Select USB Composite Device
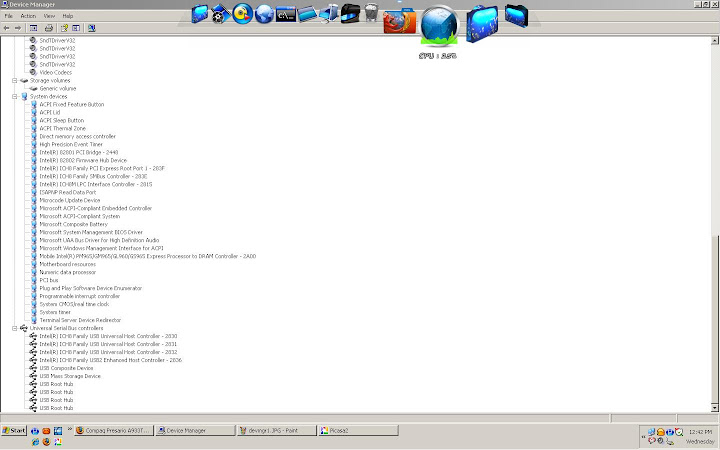The width and height of the screenshot is (720, 450). pos(66,368)
